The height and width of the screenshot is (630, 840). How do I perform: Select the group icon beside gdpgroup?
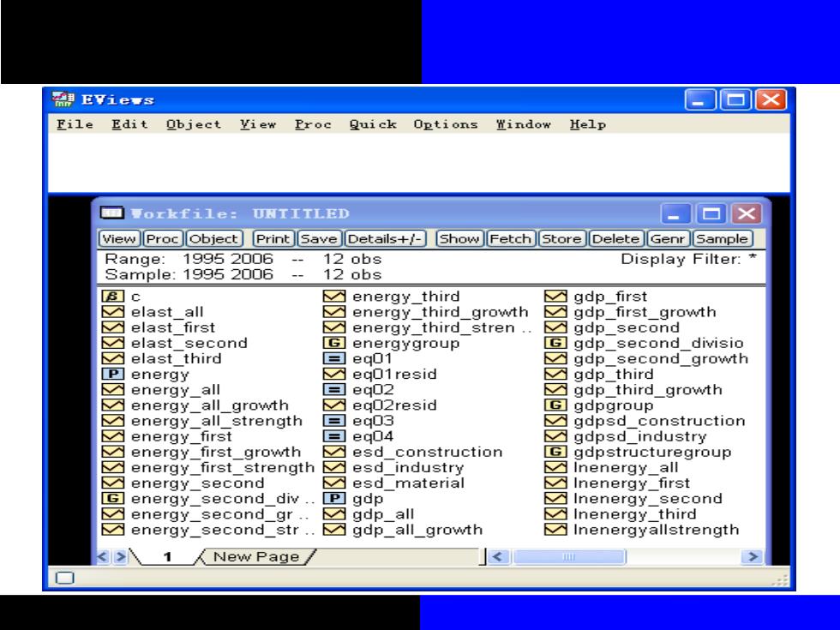[x=555, y=405]
